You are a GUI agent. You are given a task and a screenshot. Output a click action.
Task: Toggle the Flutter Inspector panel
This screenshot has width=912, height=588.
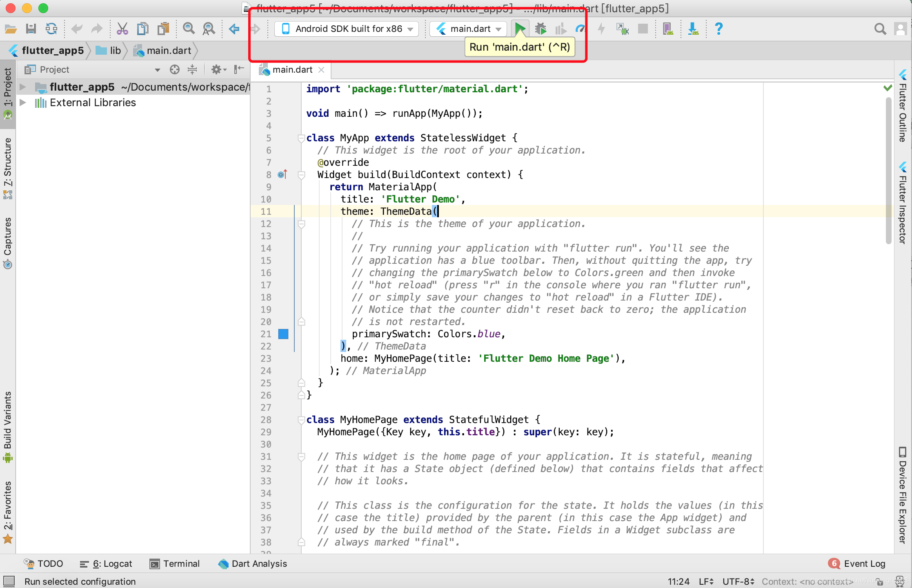pos(903,203)
